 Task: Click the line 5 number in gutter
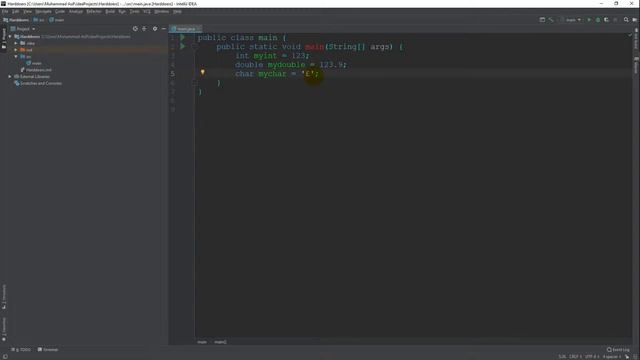[173, 74]
